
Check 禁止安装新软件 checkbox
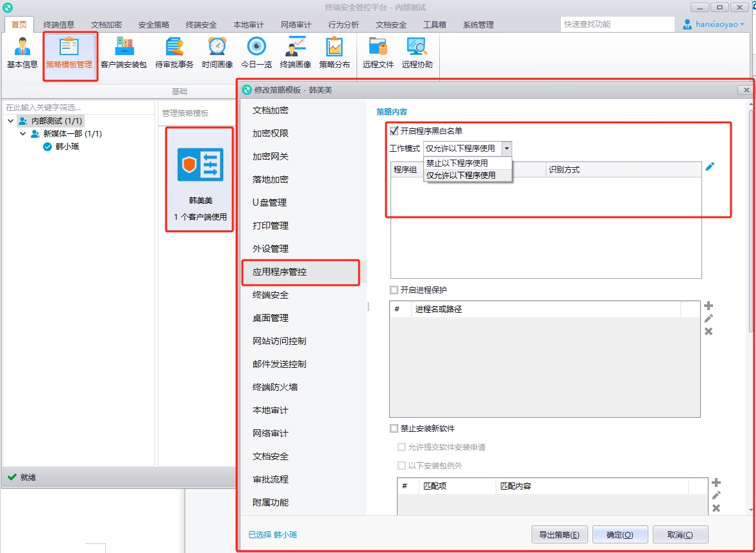tap(394, 428)
